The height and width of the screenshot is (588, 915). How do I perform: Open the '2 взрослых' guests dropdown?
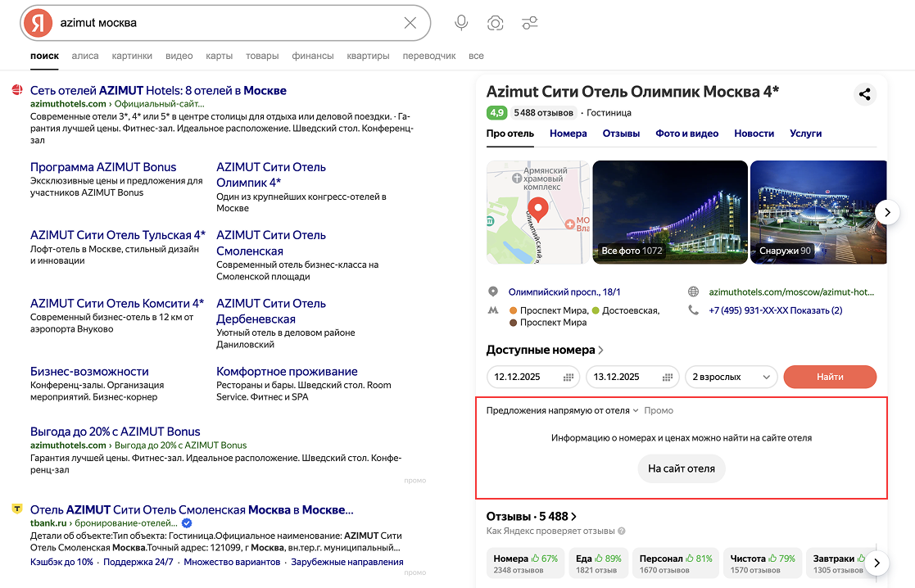point(732,377)
